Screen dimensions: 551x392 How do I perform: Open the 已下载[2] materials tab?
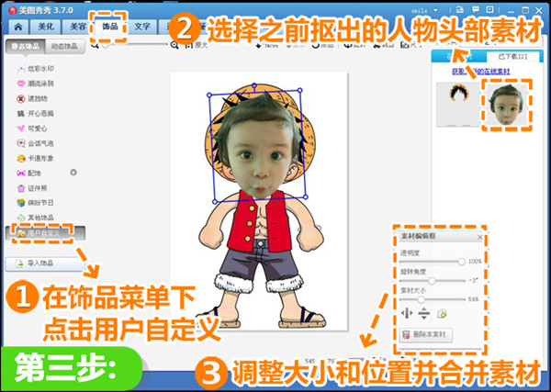click(512, 56)
